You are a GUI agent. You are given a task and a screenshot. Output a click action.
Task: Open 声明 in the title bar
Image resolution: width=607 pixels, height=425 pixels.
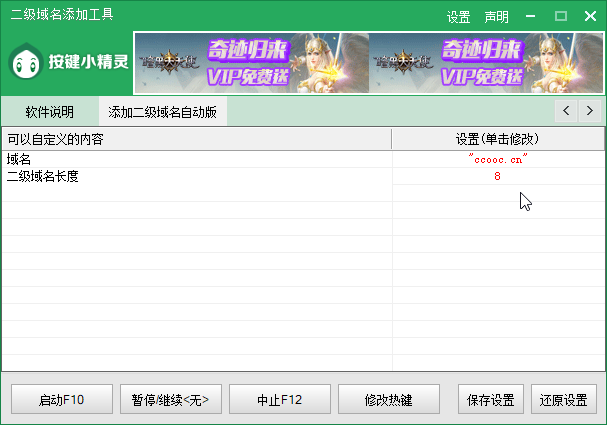(496, 17)
